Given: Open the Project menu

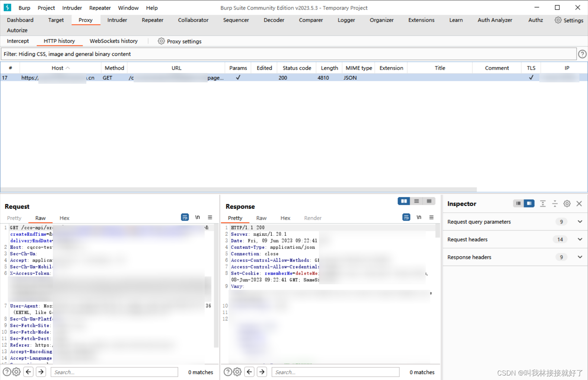Looking at the screenshot, I should [x=46, y=8].
